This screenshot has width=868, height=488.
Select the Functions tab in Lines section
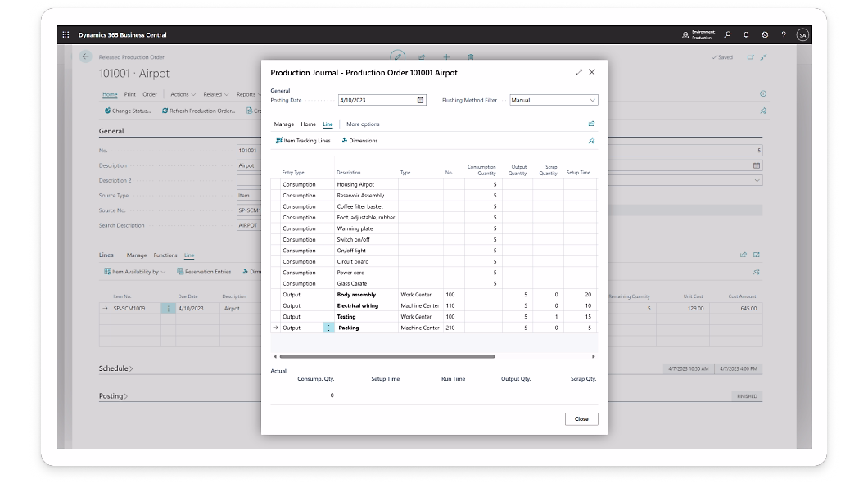(165, 255)
